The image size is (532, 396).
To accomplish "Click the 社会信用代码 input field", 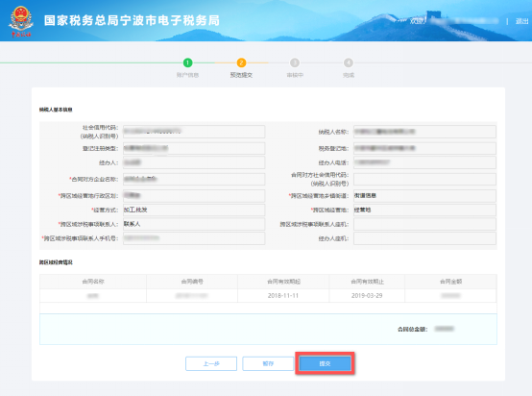I will point(194,132).
